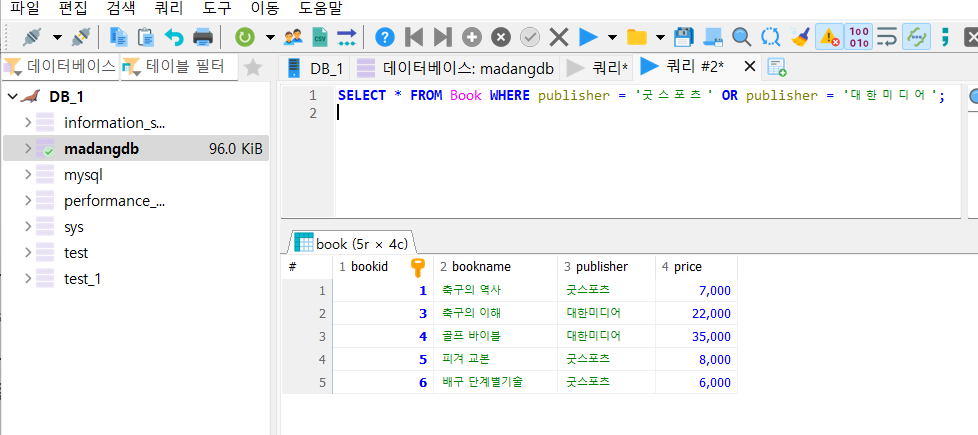
Task: Delete row with gray circle-x icon
Action: pos(501,37)
